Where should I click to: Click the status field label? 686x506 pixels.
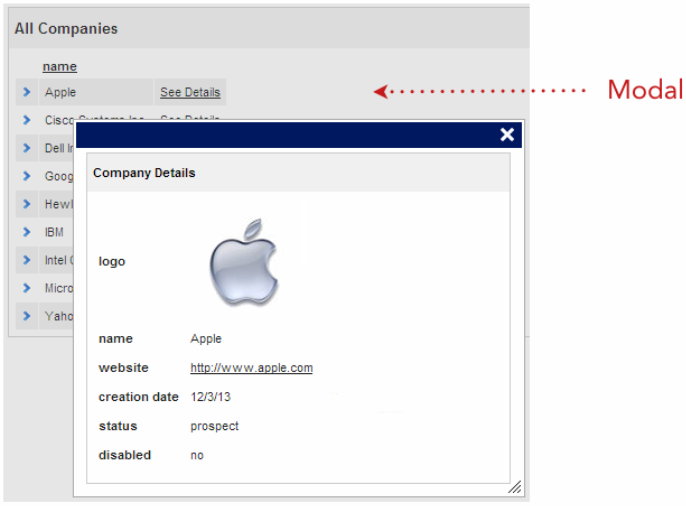tap(118, 426)
